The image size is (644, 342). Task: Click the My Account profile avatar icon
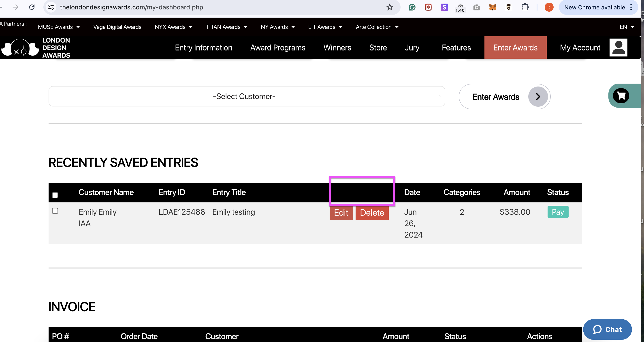pyautogui.click(x=618, y=48)
